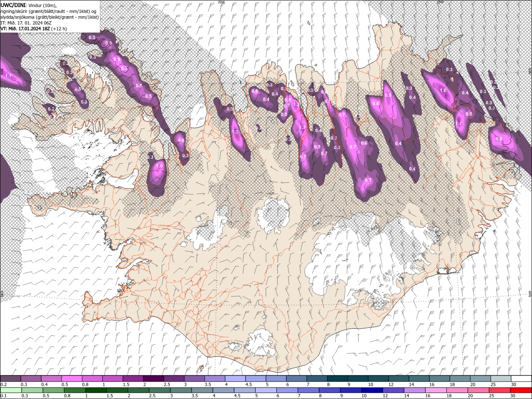Pick the rain-scale swatch between 25 and 30
Viewport: 532px width, 399px height.
tap(500, 390)
